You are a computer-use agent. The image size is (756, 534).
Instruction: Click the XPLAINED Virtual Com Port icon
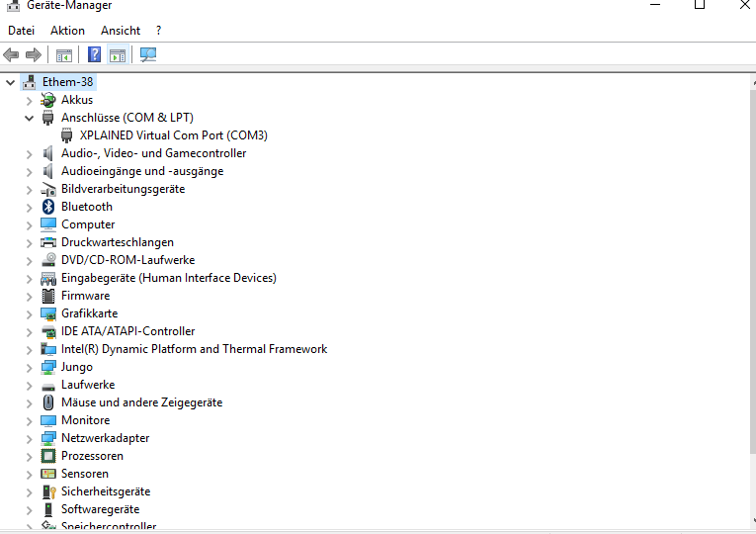(x=66, y=135)
